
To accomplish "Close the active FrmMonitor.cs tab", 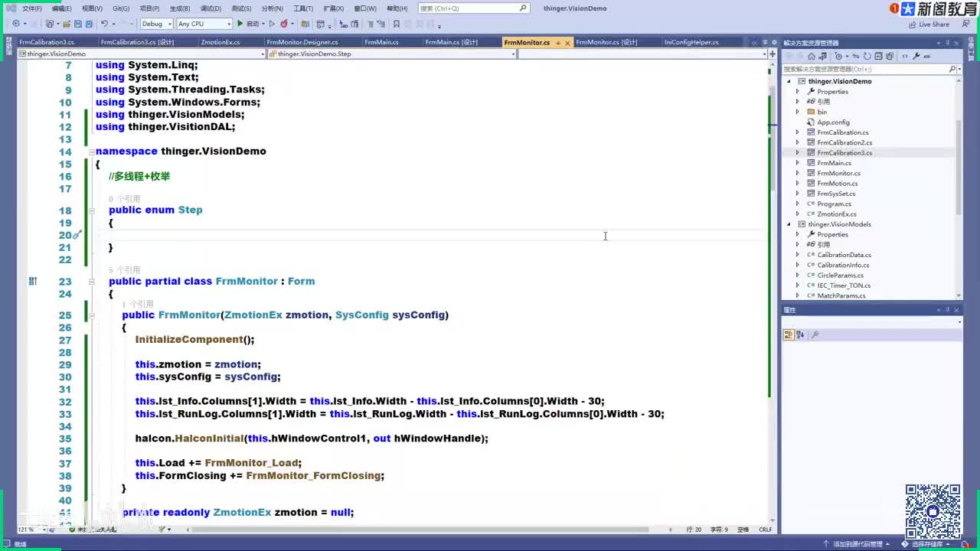I will click(x=567, y=42).
